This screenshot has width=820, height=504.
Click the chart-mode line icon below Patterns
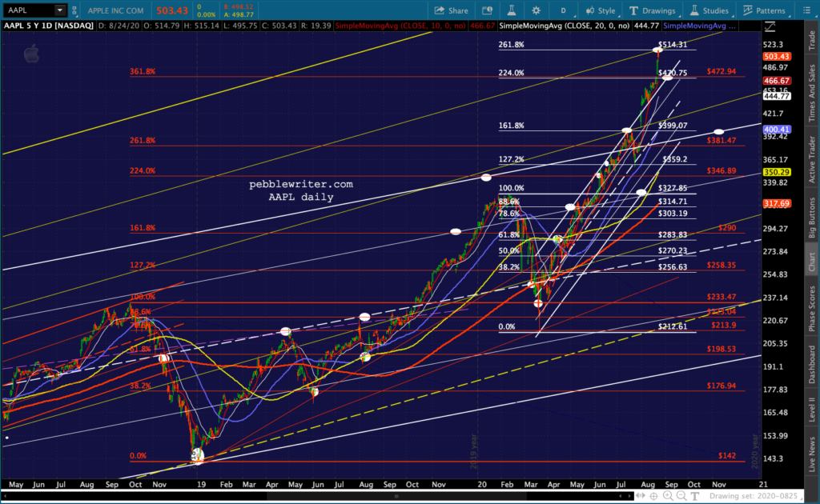pyautogui.click(x=770, y=26)
